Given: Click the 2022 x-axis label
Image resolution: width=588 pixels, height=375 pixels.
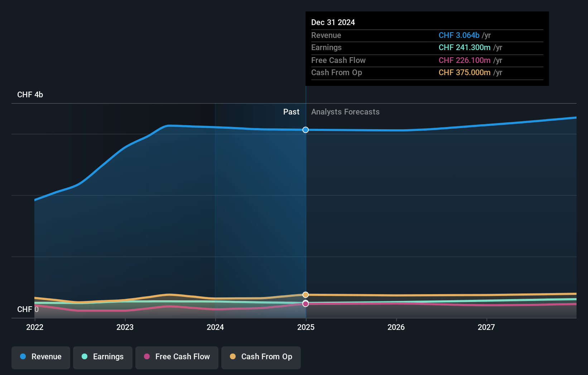Looking at the screenshot, I should click(35, 327).
